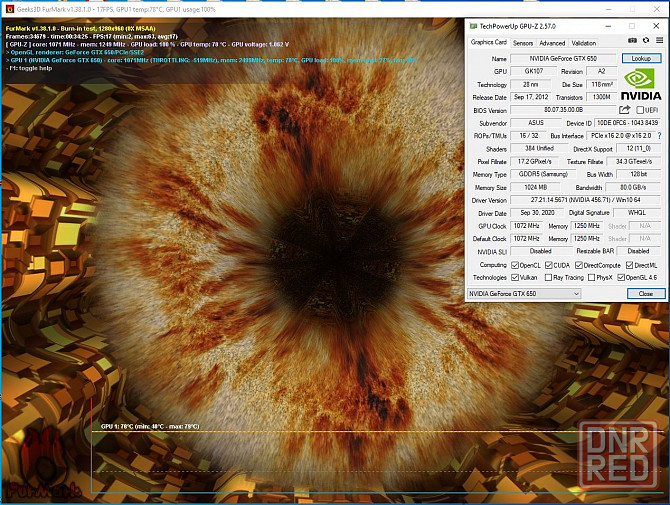Click the GPU-Z screenshot camera icon
The image size is (670, 505).
click(x=633, y=42)
